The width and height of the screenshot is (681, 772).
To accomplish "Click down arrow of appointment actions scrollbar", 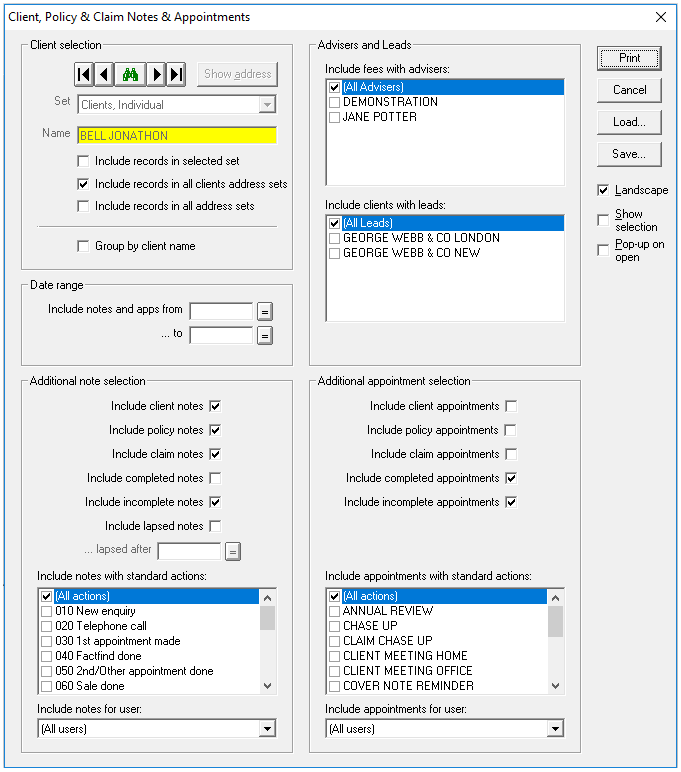I will [555, 686].
